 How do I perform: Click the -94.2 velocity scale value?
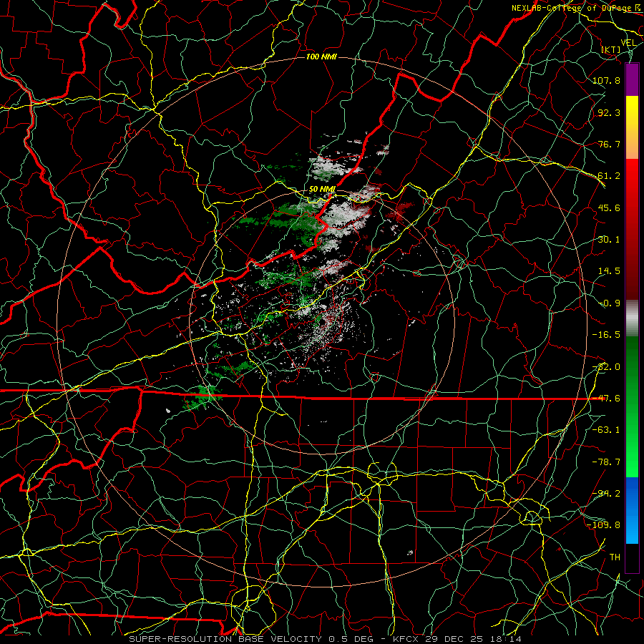coord(606,494)
